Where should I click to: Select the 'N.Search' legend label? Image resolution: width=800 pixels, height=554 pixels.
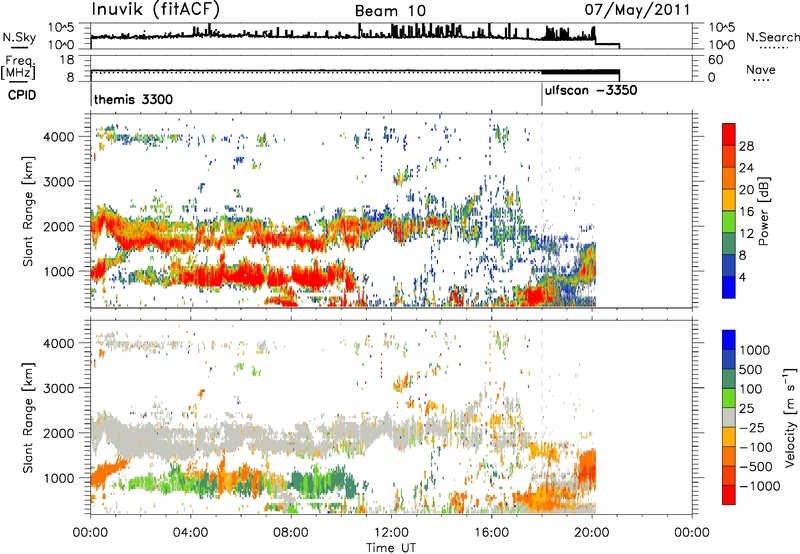pyautogui.click(x=772, y=37)
